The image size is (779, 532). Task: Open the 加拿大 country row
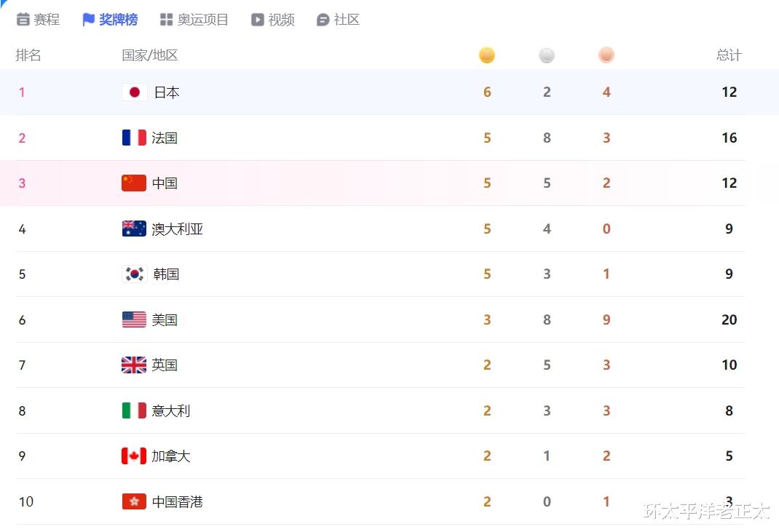381,456
